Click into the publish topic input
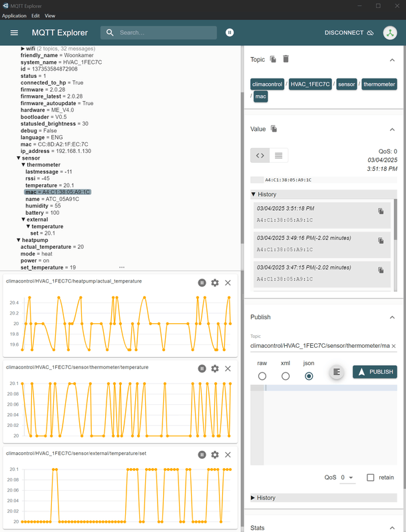Viewport: 406px width, 532px height. point(319,346)
